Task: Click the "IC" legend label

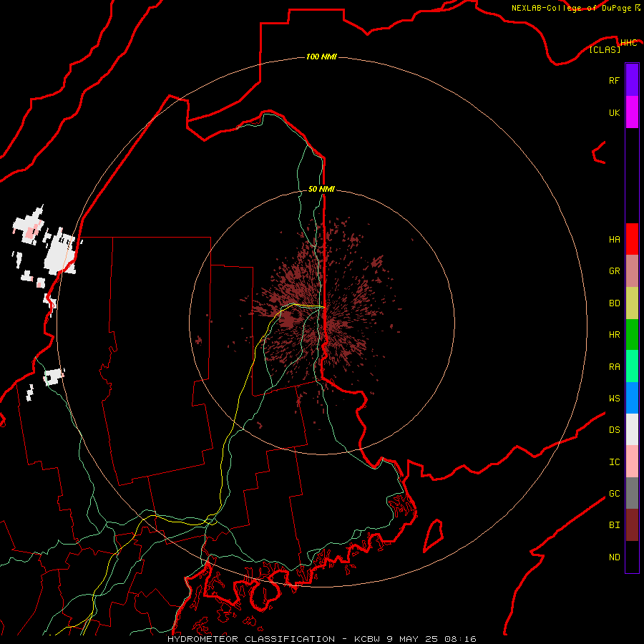Action: [614, 462]
